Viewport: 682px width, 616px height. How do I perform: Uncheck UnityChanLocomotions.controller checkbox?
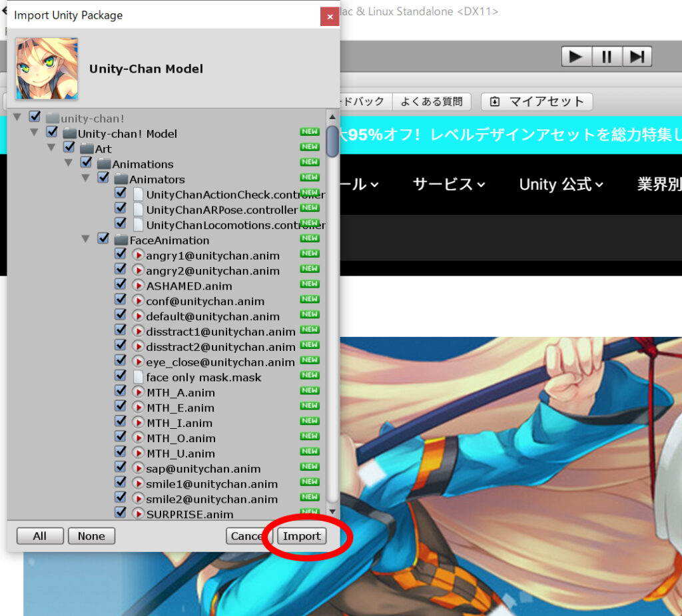[x=121, y=223]
